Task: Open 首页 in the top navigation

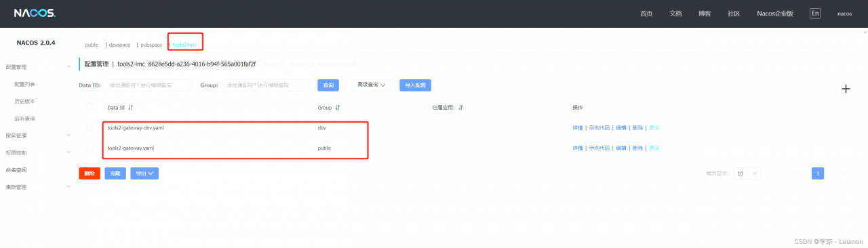Action: (646, 14)
